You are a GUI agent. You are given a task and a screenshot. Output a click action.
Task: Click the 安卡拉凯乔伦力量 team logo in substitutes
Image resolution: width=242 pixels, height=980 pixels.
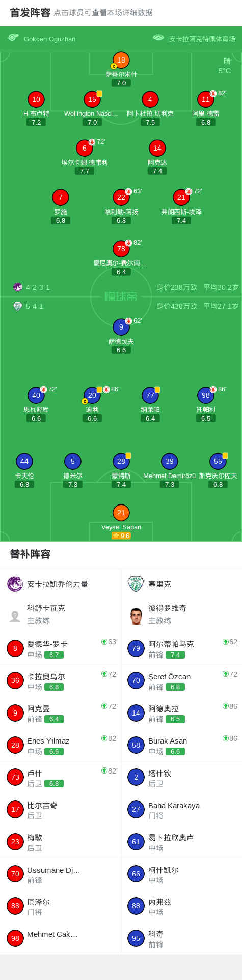15,584
